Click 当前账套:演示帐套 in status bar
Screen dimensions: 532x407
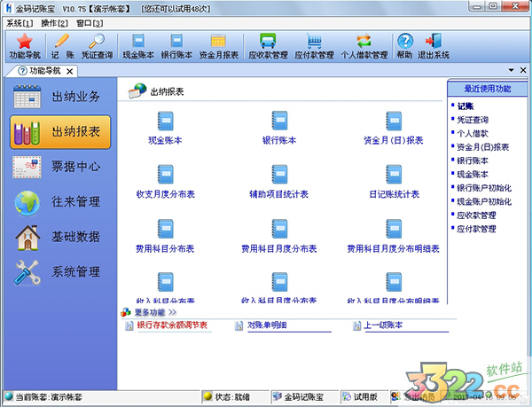[49, 397]
